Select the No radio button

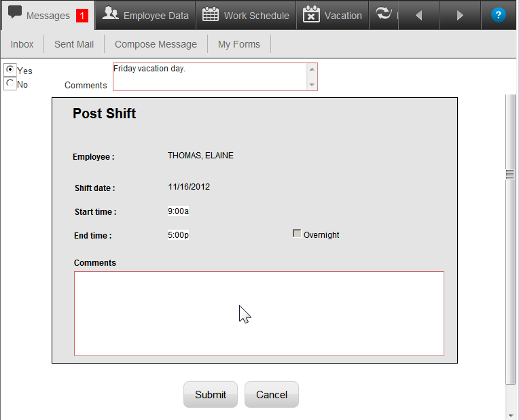pos(10,84)
